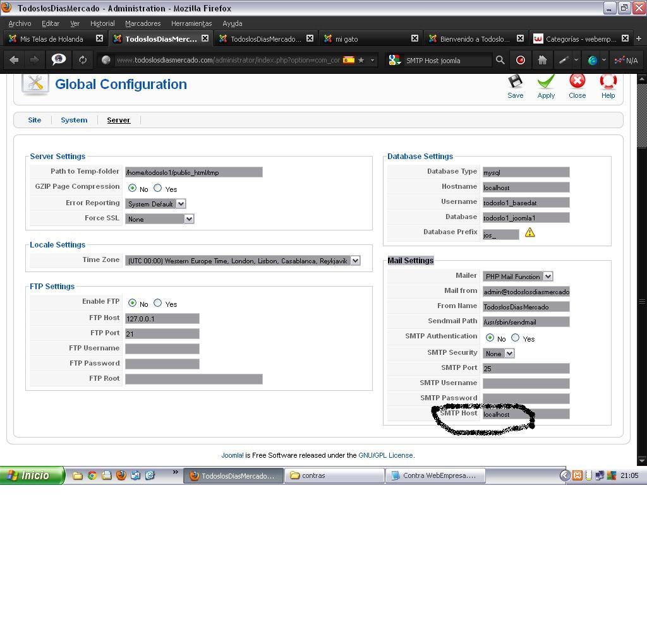The width and height of the screenshot is (647, 644).
Task: Open the Marcadores menu
Action: (143, 23)
